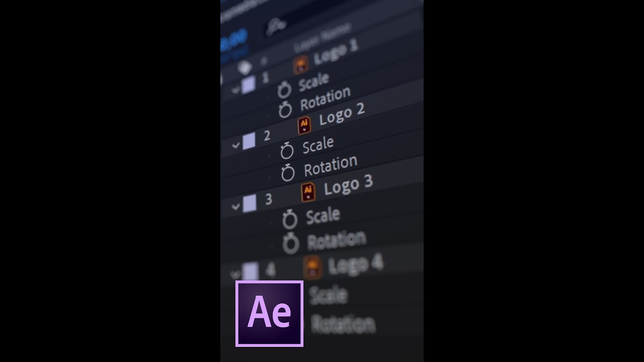Click the label color swatch for layer 2
Viewport: 644px width, 362px height.
[x=249, y=142]
